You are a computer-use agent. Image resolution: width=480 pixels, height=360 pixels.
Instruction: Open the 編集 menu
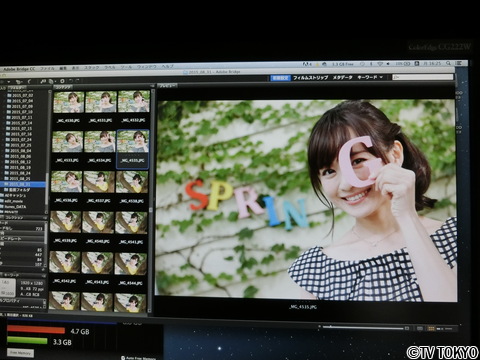click(63, 68)
